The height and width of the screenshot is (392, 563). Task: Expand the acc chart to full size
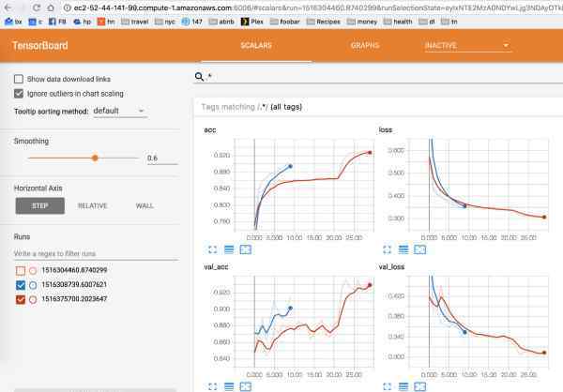tap(212, 249)
